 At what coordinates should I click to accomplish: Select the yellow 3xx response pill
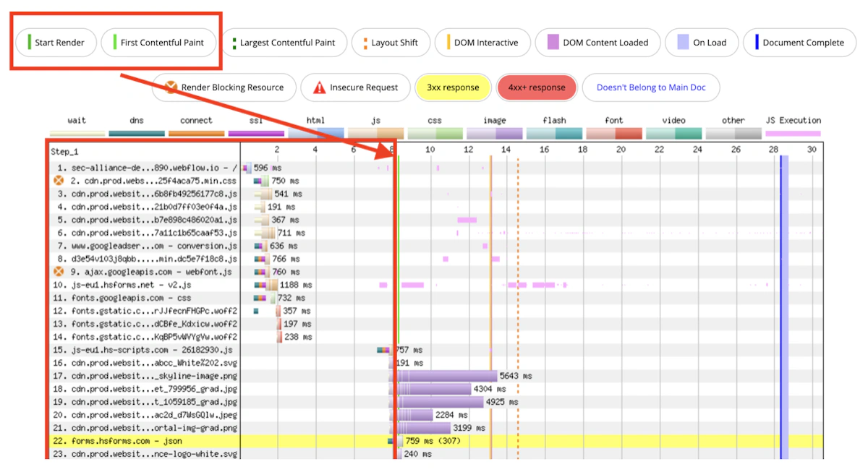(x=453, y=87)
